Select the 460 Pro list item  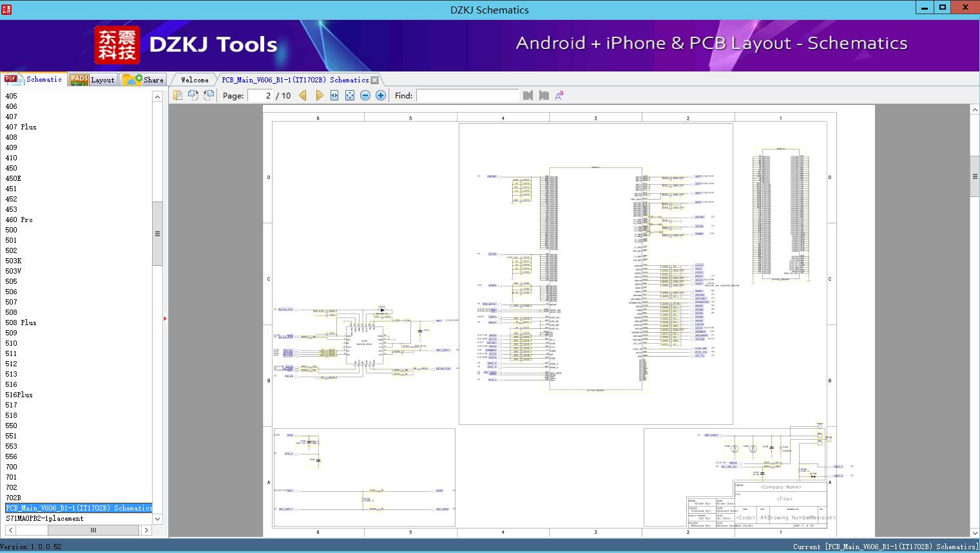coord(19,220)
